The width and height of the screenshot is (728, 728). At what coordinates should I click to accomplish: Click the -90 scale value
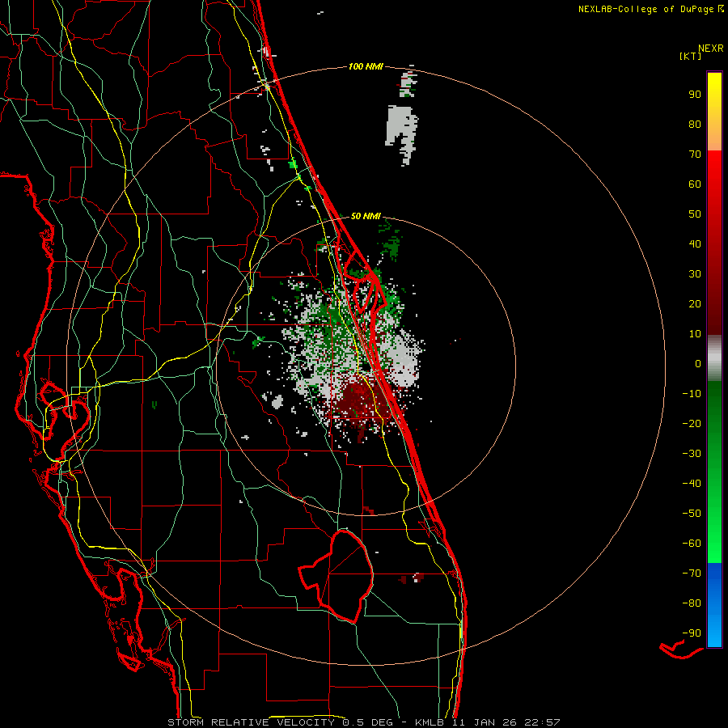(692, 633)
